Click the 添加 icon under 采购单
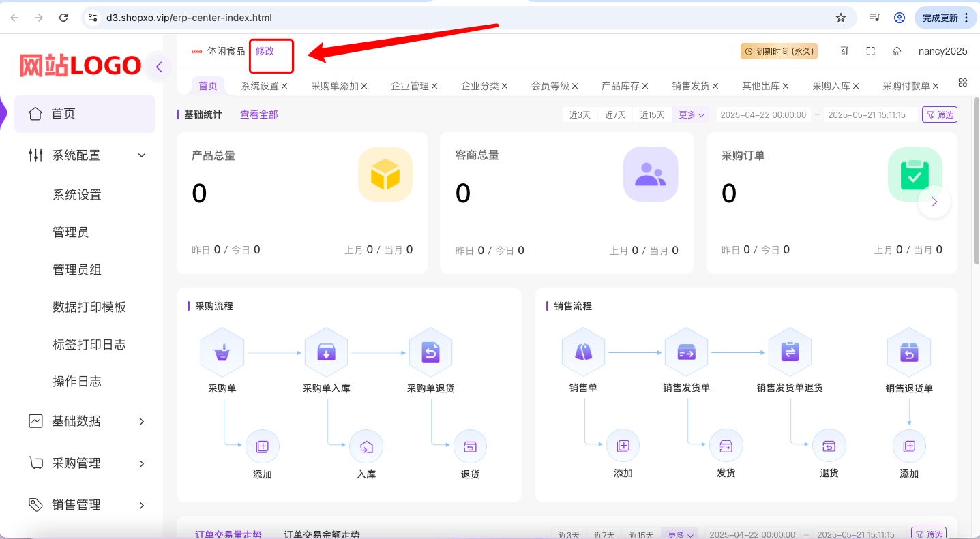The image size is (980, 539). [263, 447]
